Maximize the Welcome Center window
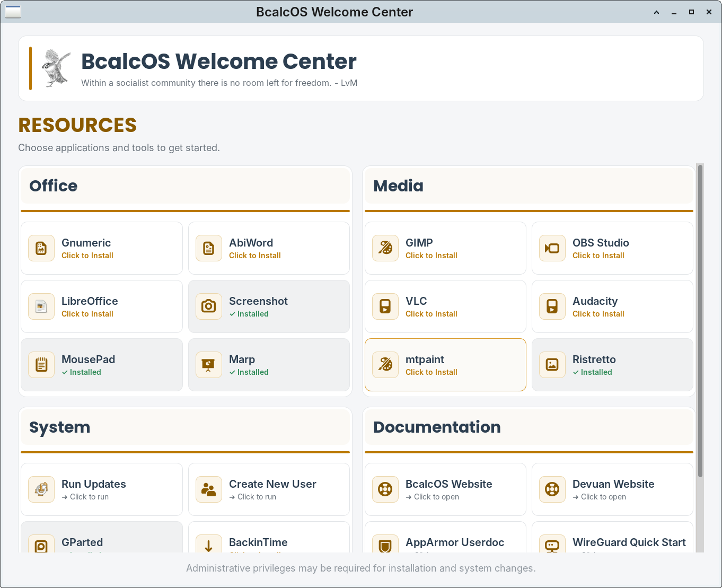 point(691,12)
